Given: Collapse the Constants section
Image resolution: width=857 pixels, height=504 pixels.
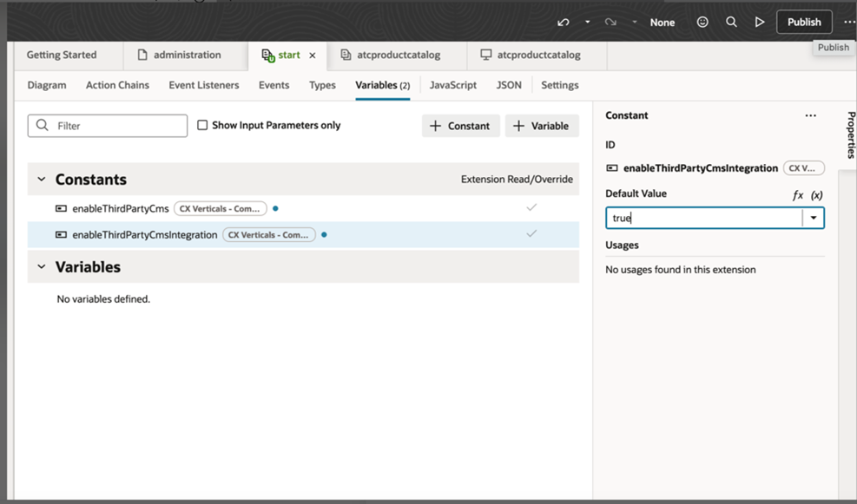Looking at the screenshot, I should (x=42, y=179).
